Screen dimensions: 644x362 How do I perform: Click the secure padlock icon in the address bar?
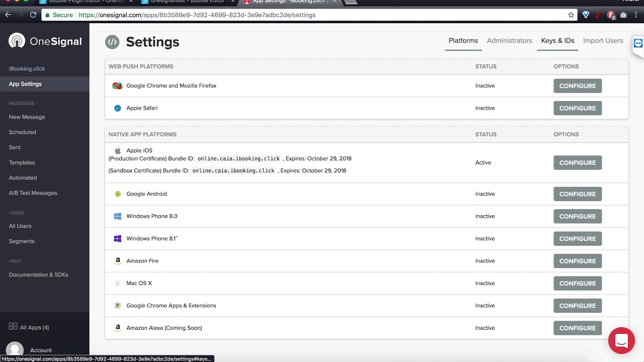pos(47,15)
